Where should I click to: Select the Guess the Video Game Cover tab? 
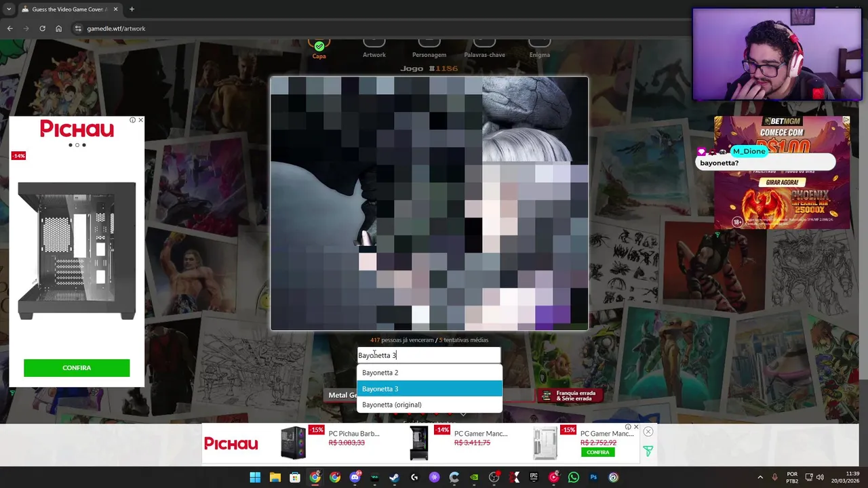[x=69, y=9]
